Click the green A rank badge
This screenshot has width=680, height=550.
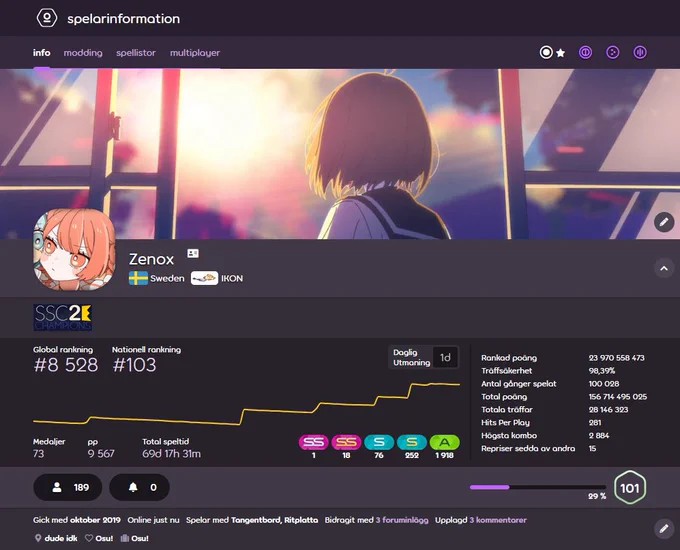click(x=445, y=442)
